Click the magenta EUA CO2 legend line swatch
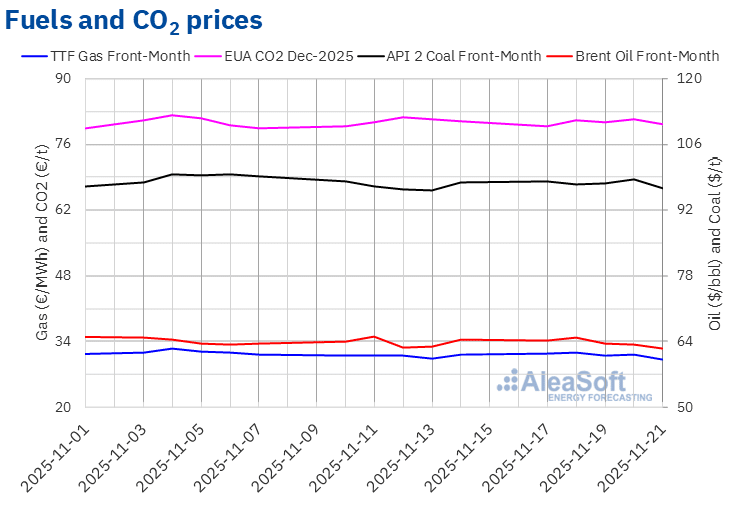The height and width of the screenshot is (509, 730). [x=207, y=56]
